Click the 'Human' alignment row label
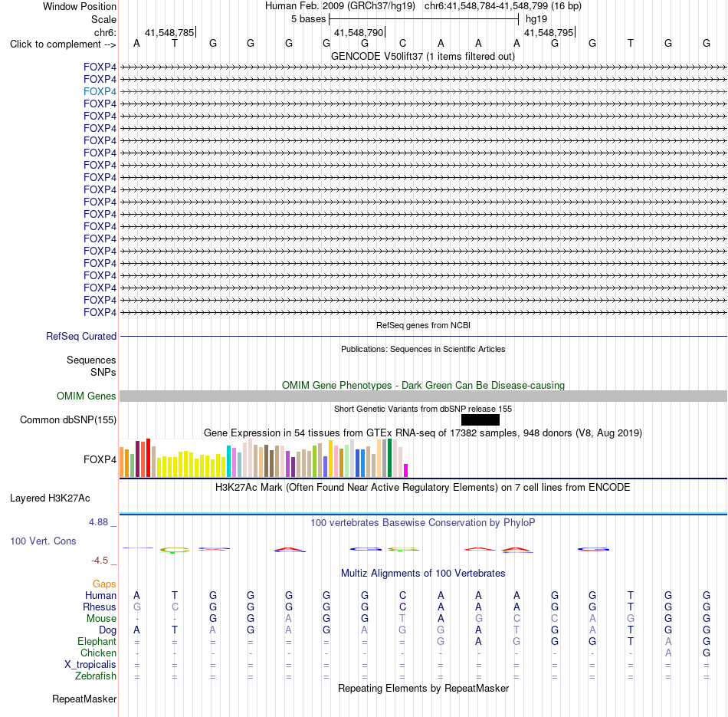This screenshot has width=728, height=717. 100,596
